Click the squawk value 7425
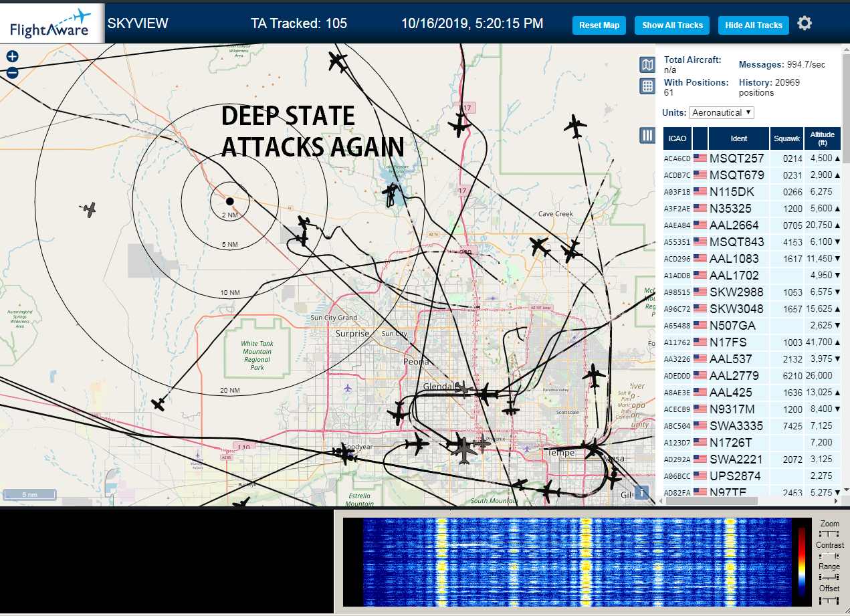This screenshot has height=616, width=850. [x=792, y=426]
